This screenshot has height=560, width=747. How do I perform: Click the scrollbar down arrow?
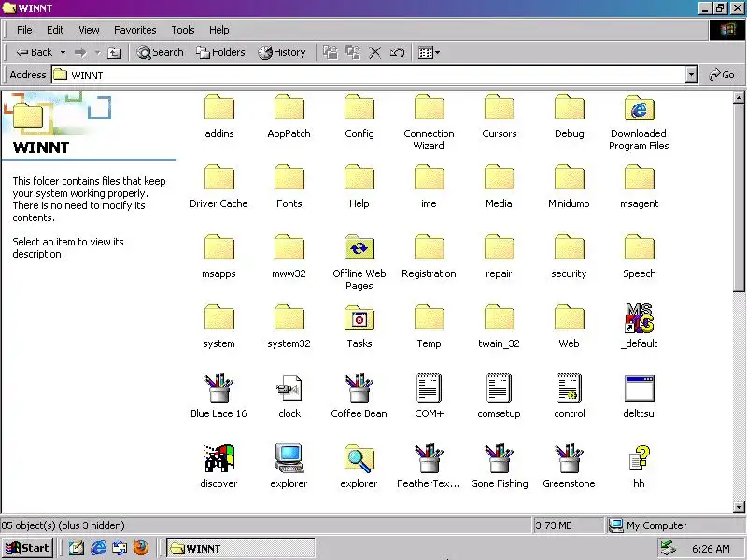tap(739, 507)
